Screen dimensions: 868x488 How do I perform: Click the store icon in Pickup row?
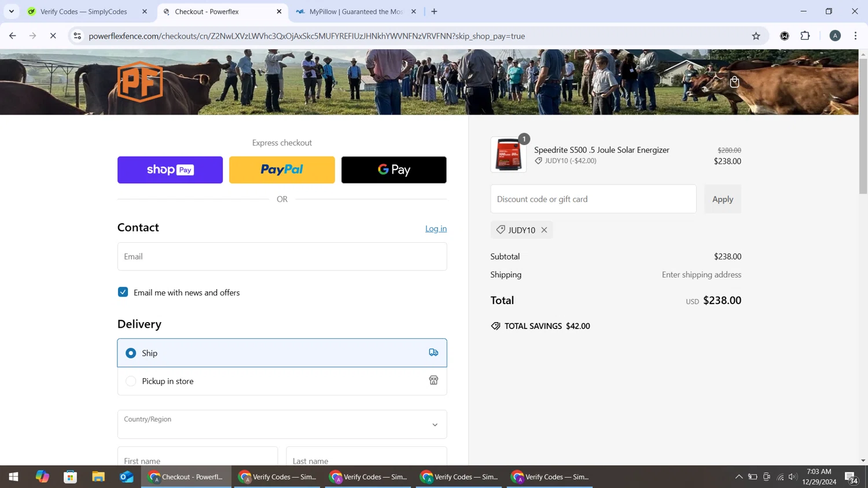pos(433,380)
